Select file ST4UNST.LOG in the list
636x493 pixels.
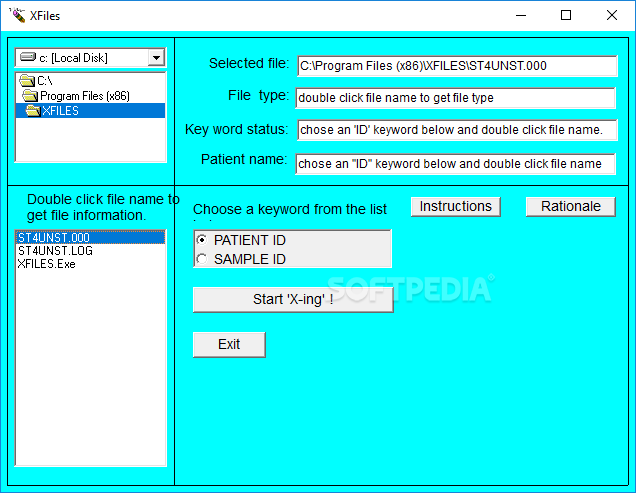[90, 251]
